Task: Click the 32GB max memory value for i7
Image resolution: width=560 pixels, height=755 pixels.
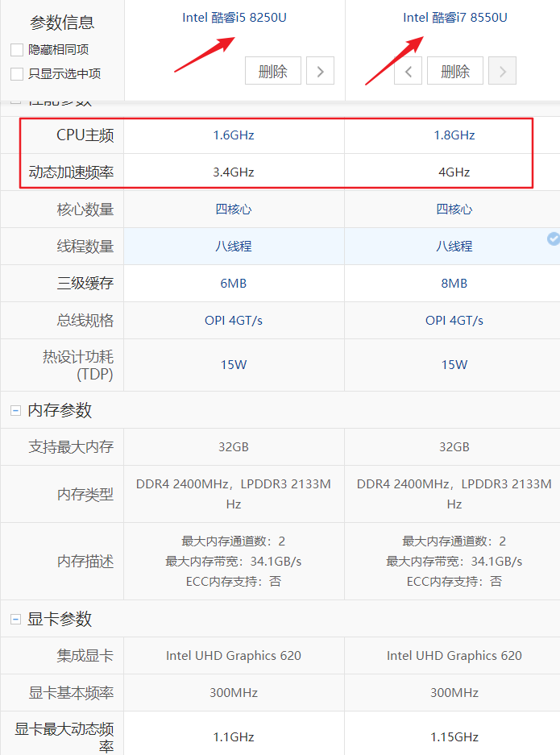Action: (x=454, y=447)
